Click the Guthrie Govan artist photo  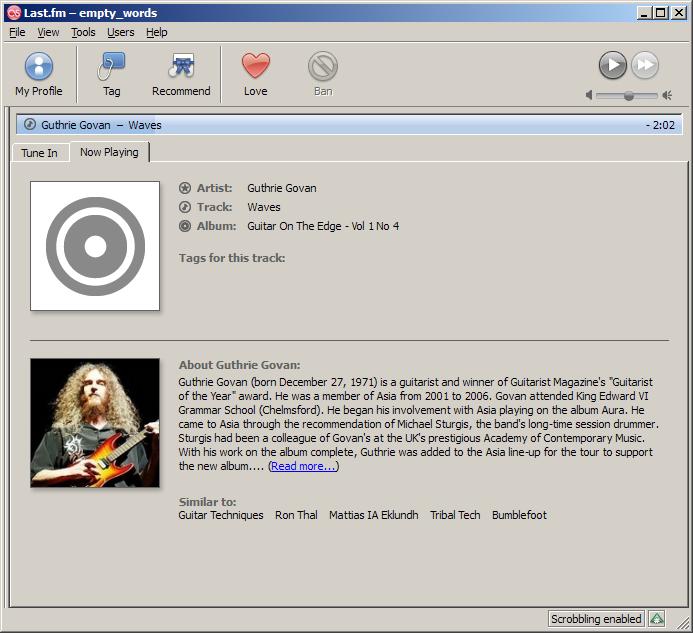coord(95,423)
